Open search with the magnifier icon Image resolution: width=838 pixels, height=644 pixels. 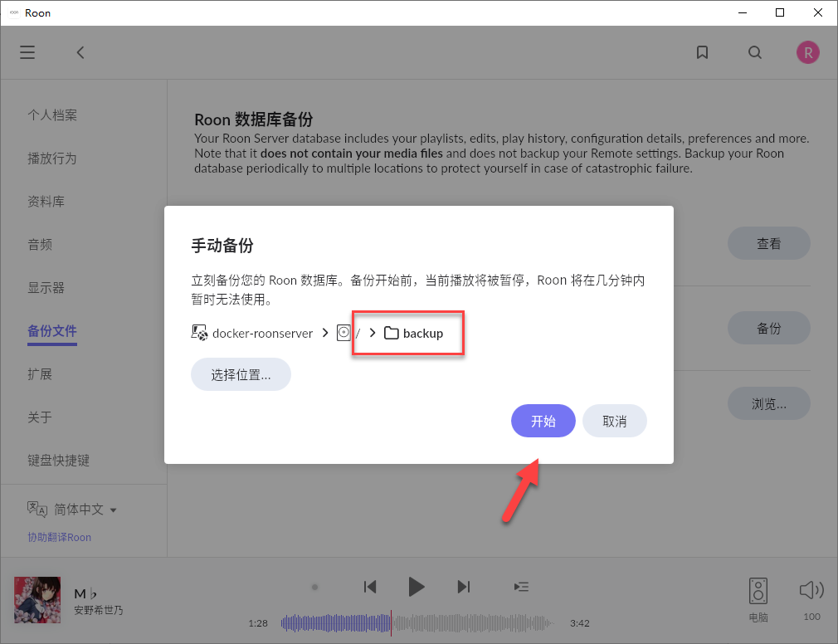click(x=755, y=52)
